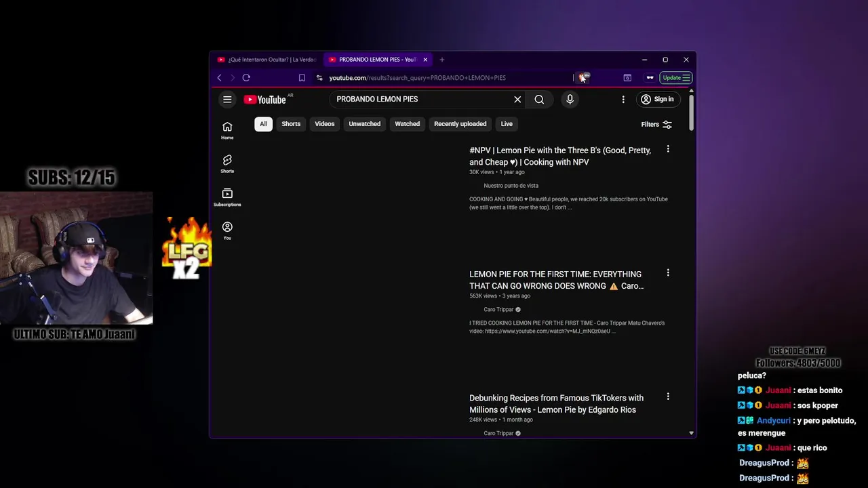Bookmark this page
This screenshot has width=868, height=488.
302,78
